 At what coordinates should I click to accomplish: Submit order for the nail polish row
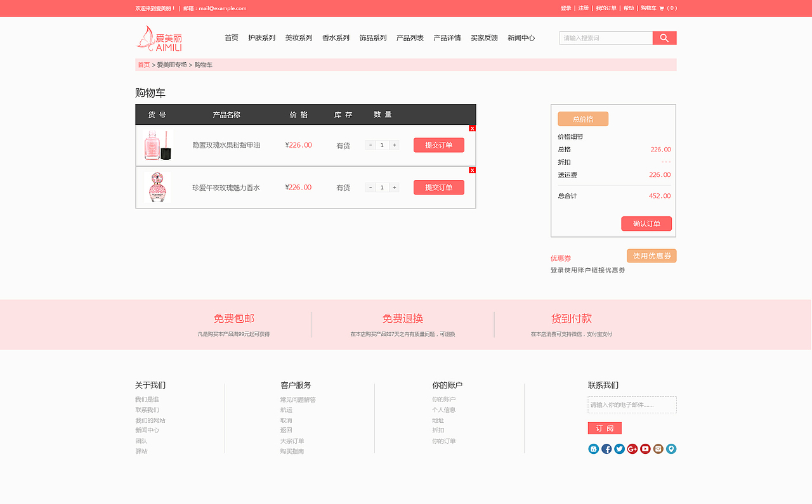click(x=439, y=145)
